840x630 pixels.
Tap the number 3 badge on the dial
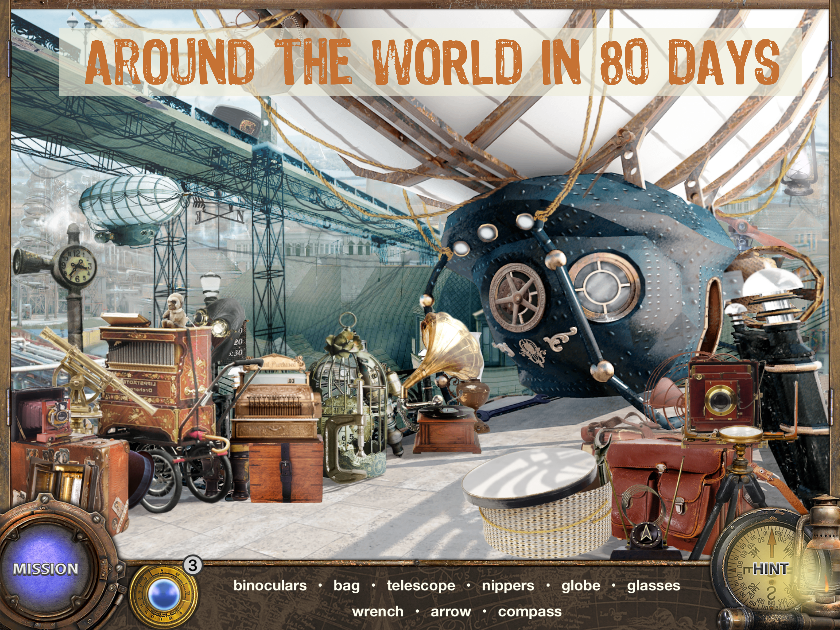192,566
